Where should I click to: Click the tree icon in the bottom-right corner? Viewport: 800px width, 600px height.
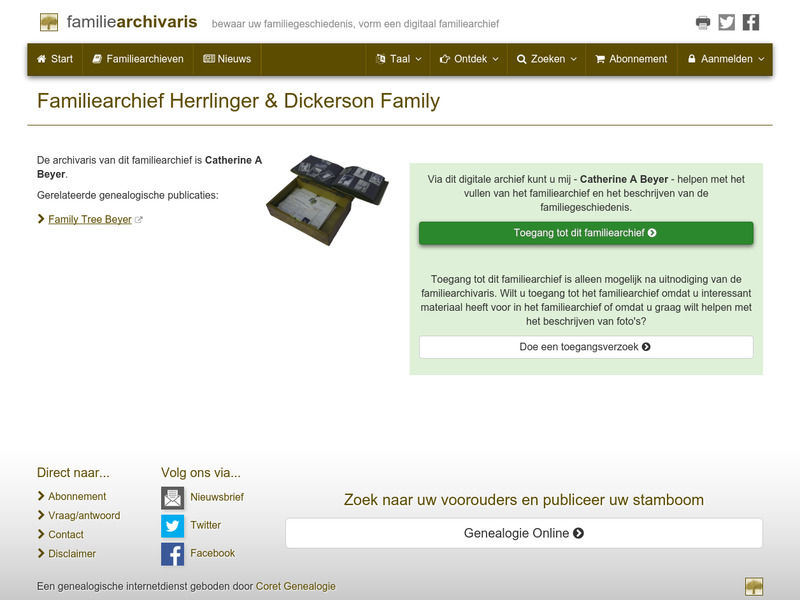[755, 585]
